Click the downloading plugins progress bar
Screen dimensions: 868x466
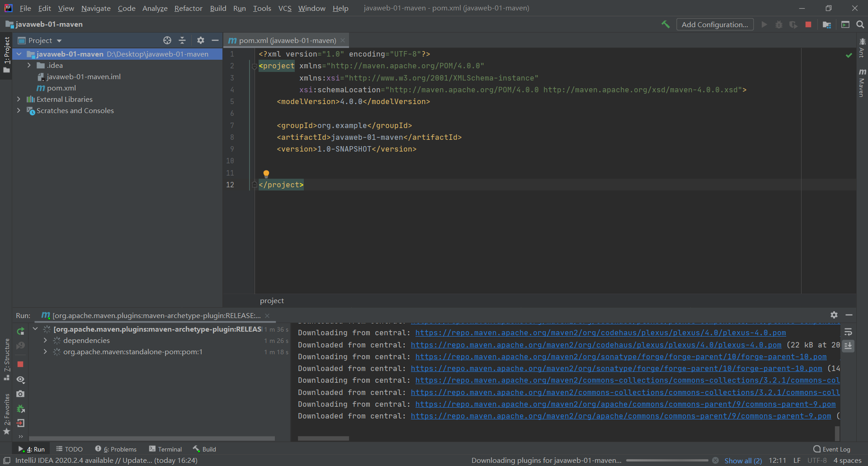pyautogui.click(x=667, y=461)
